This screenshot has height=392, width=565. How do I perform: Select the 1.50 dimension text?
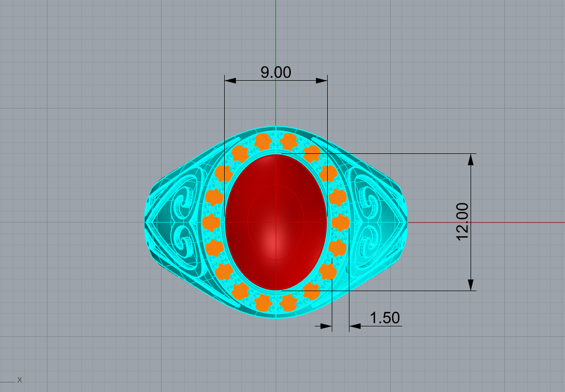384,318
